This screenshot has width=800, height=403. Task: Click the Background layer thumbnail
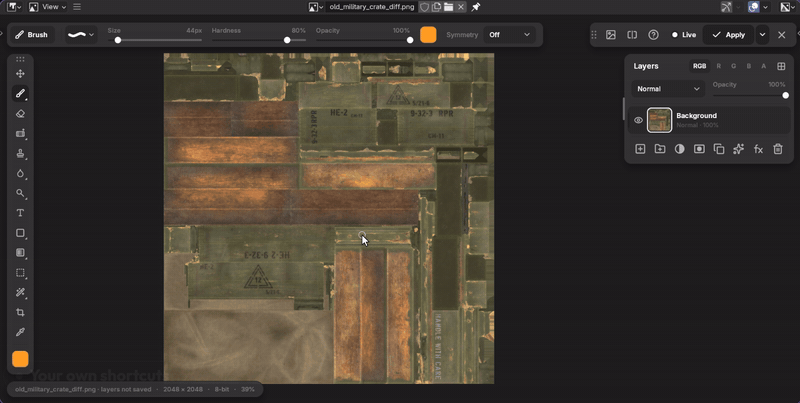(660, 120)
